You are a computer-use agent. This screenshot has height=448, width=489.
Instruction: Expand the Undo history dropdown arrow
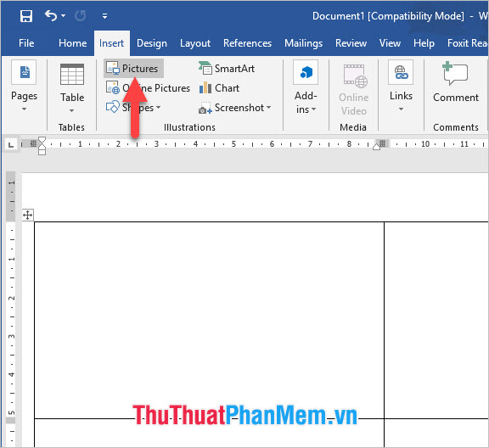click(64, 15)
